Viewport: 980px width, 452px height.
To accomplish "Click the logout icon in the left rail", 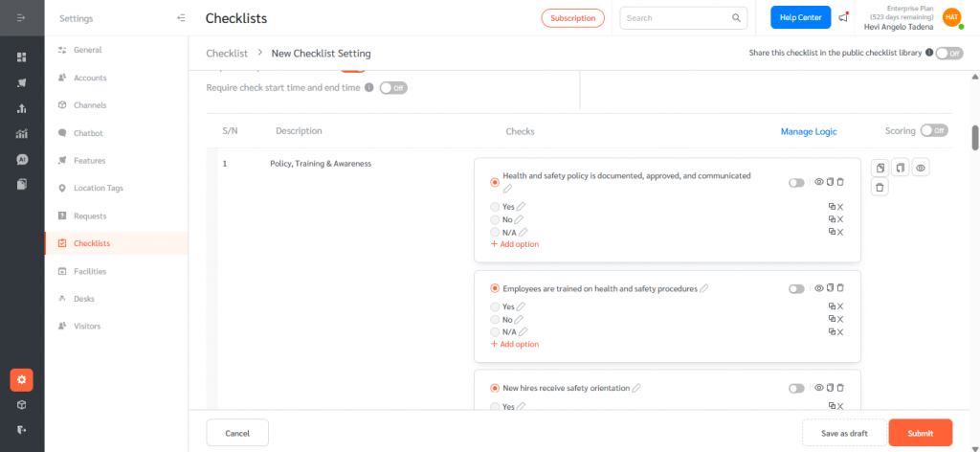I will (21, 430).
